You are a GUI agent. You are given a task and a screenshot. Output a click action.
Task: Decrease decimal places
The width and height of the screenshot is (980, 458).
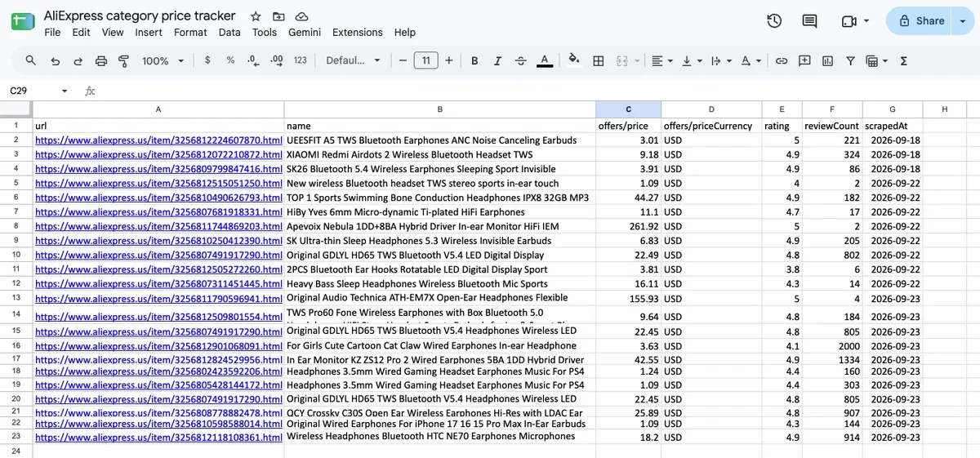(253, 60)
